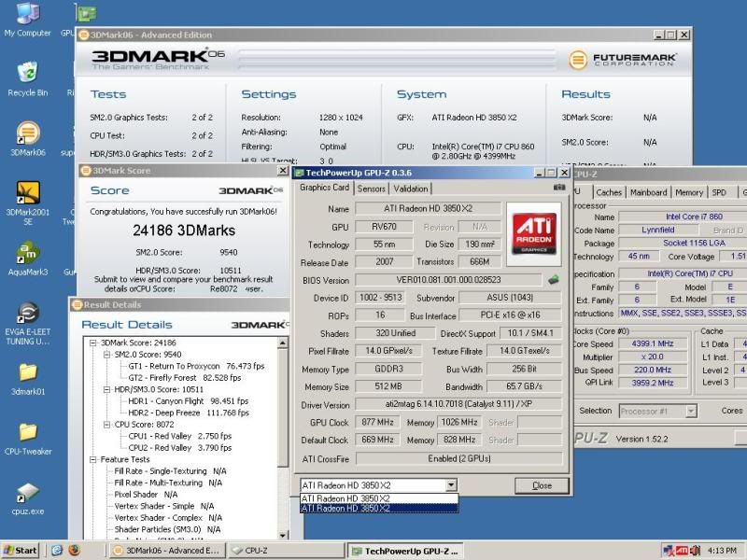Click the ATI Radeon logo in GPU-Z
The image size is (747, 560).
[533, 234]
